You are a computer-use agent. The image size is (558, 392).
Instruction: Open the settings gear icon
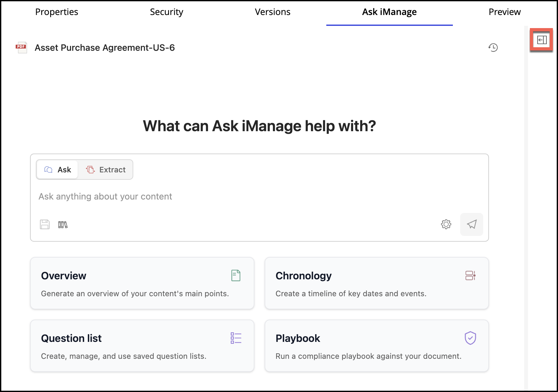pos(446,224)
